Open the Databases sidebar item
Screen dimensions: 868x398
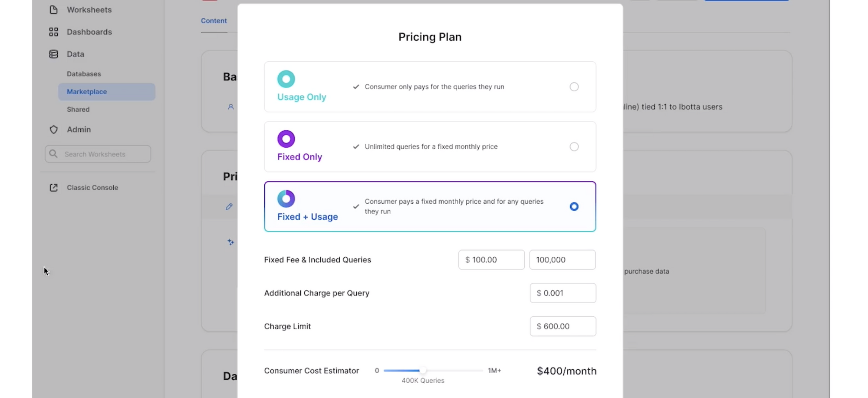tap(84, 74)
